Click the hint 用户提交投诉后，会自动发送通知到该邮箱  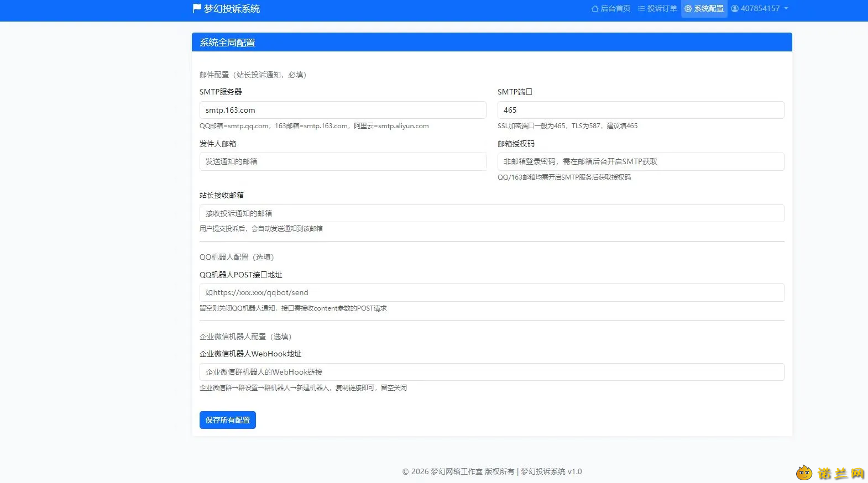(261, 229)
